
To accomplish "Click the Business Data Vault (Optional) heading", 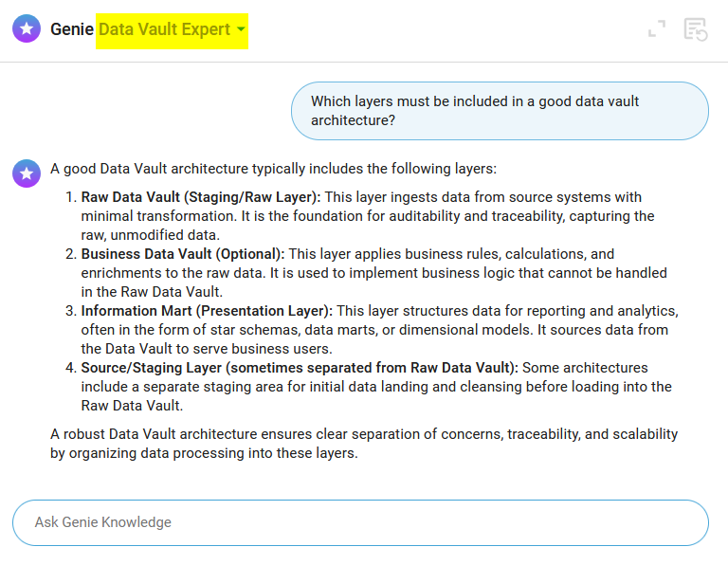I will pyautogui.click(x=183, y=254).
